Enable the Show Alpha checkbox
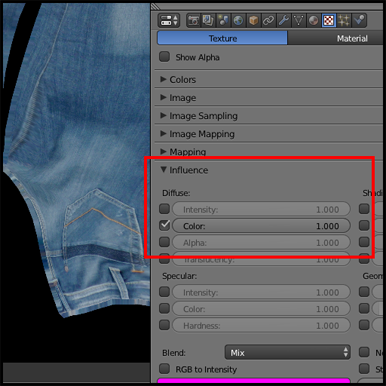Screen dimensions: 386x386 [x=164, y=57]
